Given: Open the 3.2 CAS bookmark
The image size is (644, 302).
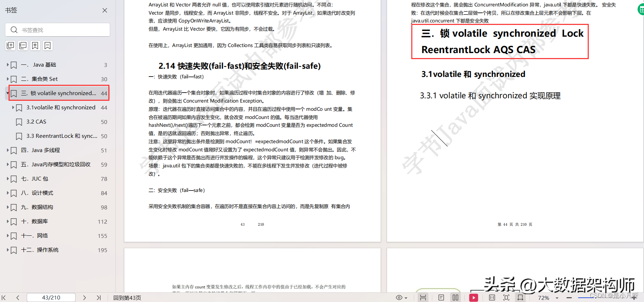Looking at the screenshot, I should (x=36, y=122).
